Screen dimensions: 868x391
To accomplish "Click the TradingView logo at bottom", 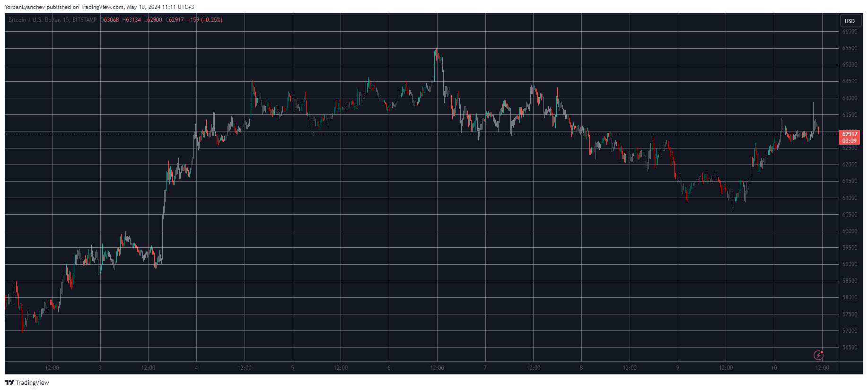I will [27, 382].
